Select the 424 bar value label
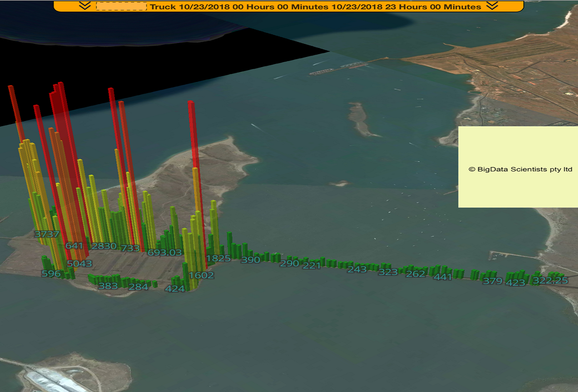Viewport: 578px width, 392px height. (175, 289)
